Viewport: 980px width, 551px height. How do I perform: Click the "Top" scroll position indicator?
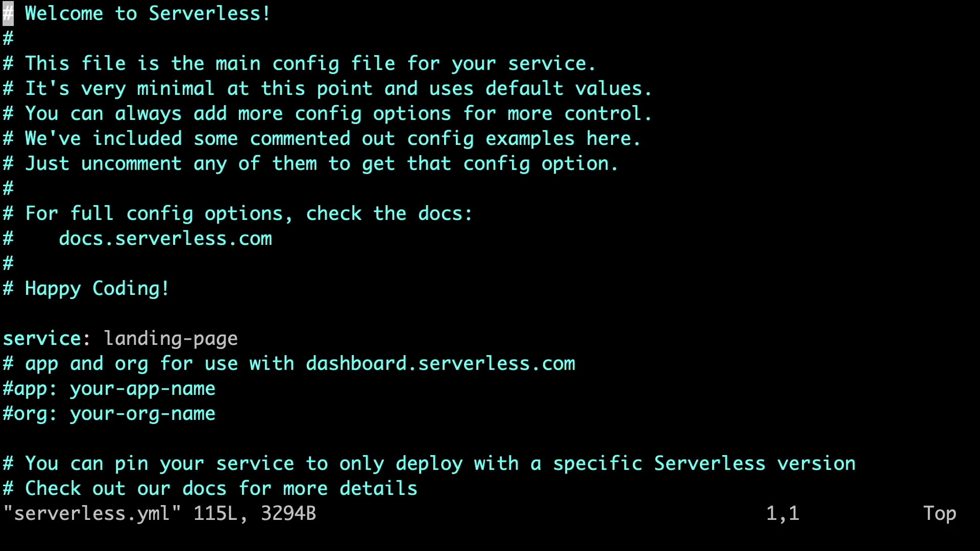939,513
